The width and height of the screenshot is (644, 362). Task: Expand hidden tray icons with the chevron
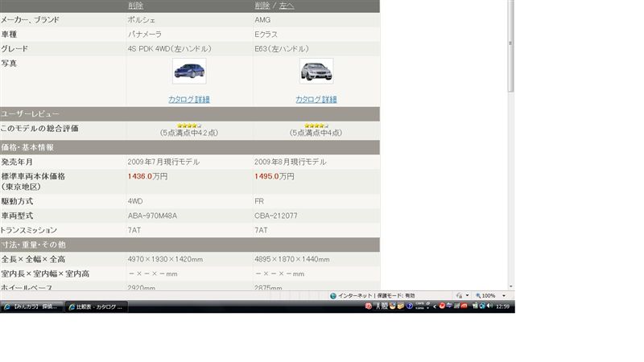click(435, 306)
